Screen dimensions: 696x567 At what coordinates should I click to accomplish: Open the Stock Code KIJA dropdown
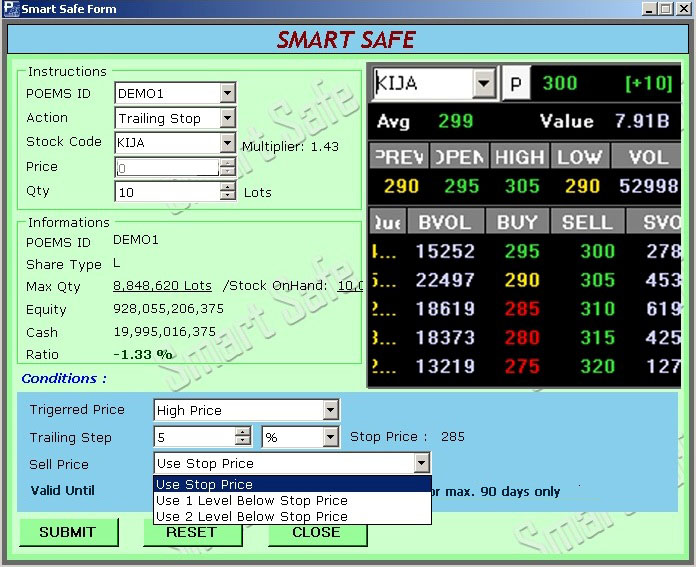point(227,143)
